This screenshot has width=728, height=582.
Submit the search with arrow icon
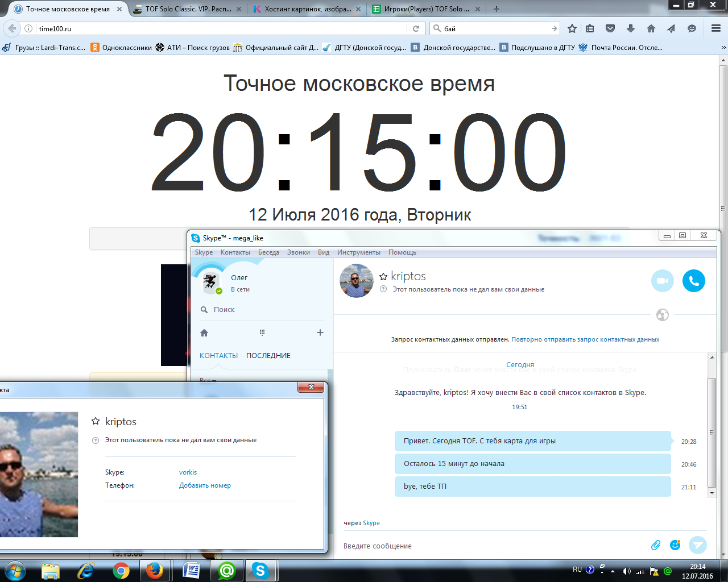pos(554,28)
